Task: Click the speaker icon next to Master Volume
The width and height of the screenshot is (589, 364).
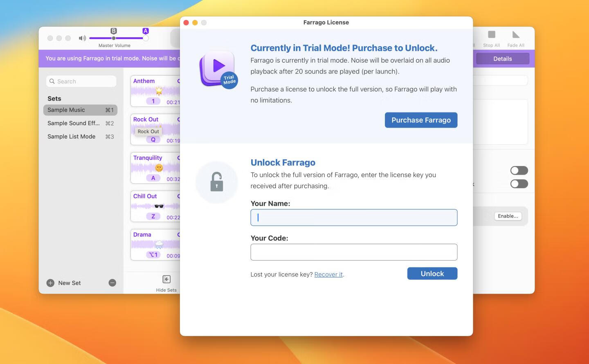Action: pos(82,38)
